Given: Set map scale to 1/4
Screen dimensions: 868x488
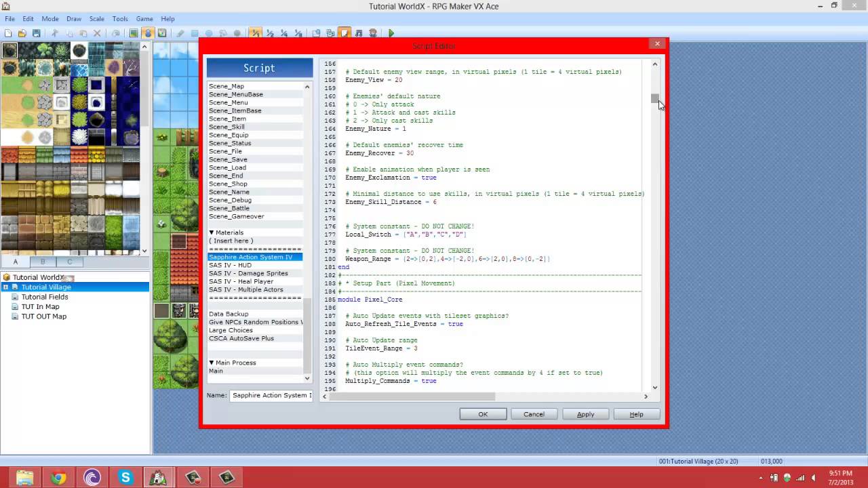Looking at the screenshot, I should pos(283,33).
